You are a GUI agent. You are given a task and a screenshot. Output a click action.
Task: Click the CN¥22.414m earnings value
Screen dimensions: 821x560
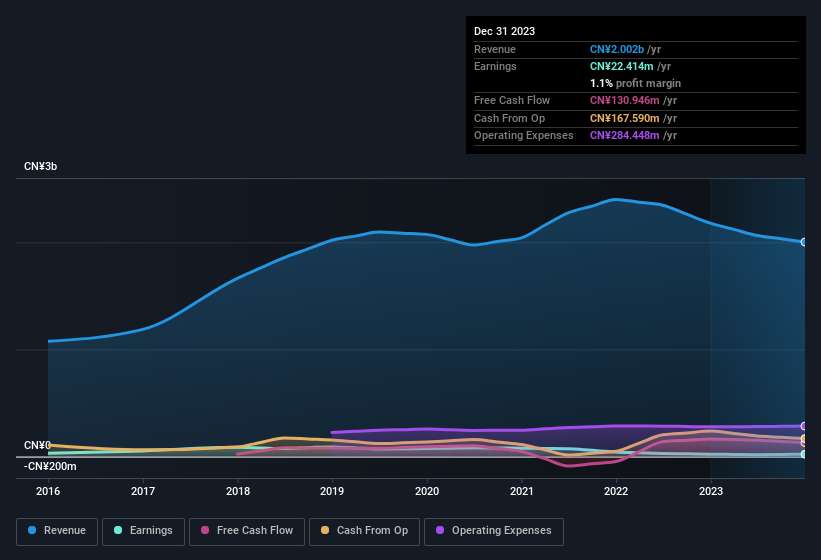tap(622, 66)
